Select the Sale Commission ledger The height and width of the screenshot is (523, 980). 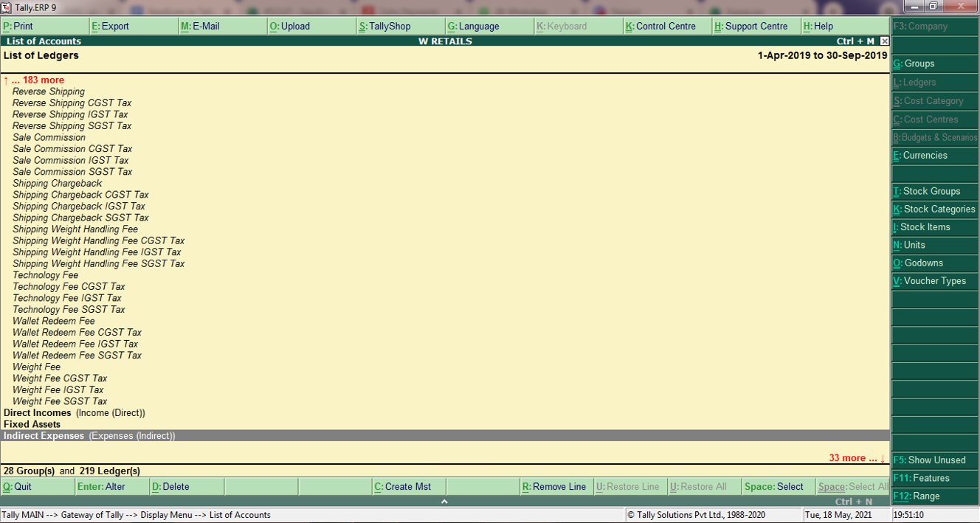[49, 137]
